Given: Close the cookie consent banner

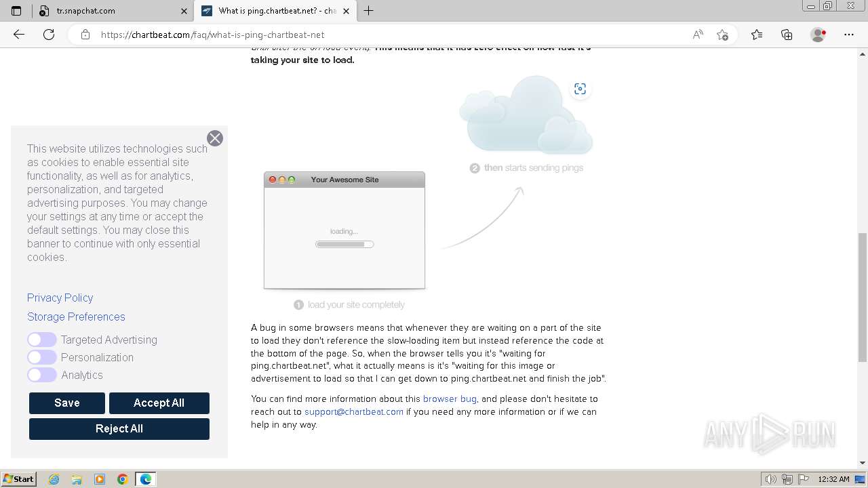Looking at the screenshot, I should [215, 138].
